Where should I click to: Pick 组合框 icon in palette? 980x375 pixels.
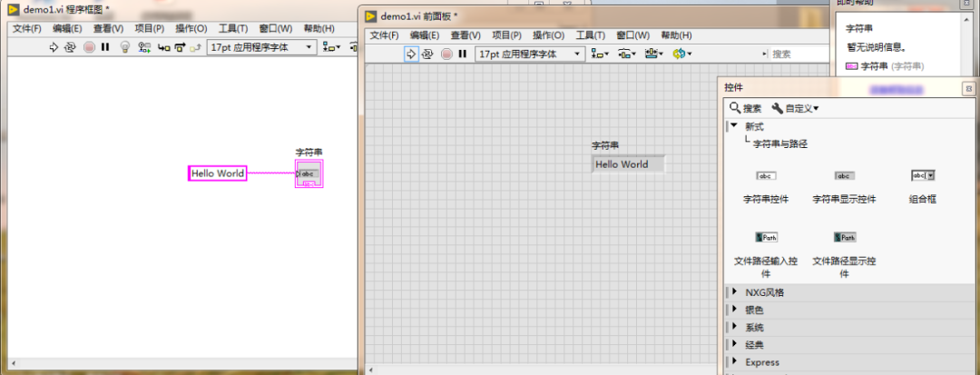coord(923,176)
